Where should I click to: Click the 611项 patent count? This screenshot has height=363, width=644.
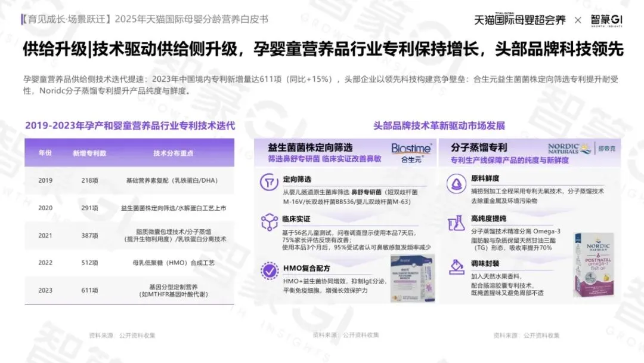pos(89,290)
